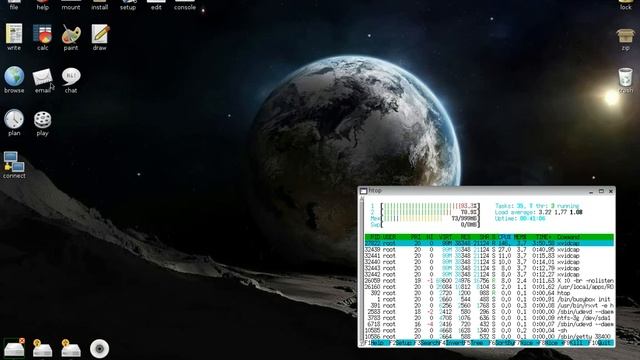Open the install desktop shortcut

point(100,5)
